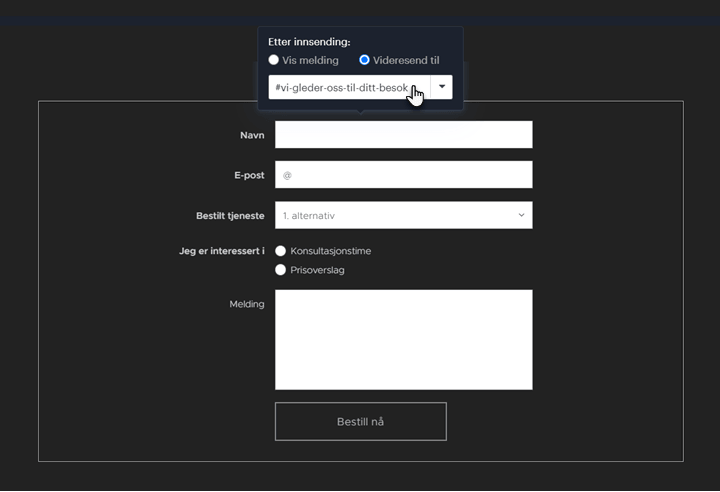The image size is (720, 492).
Task: Click the Navn input field
Action: (404, 135)
